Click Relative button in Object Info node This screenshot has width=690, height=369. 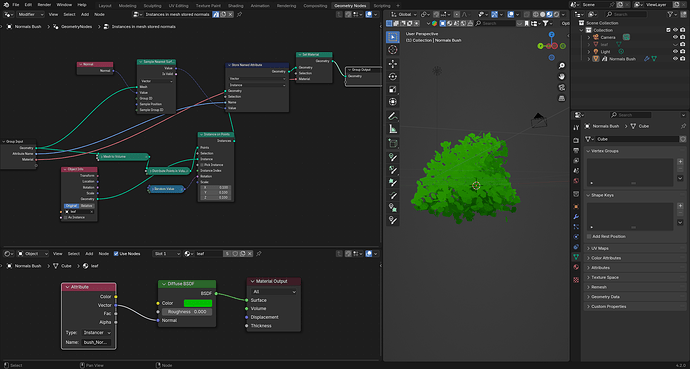point(87,205)
